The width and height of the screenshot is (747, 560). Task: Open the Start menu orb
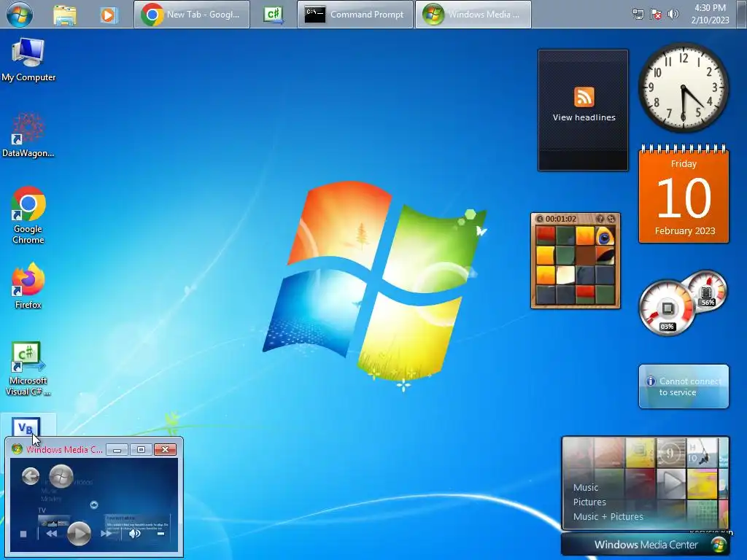(x=20, y=15)
